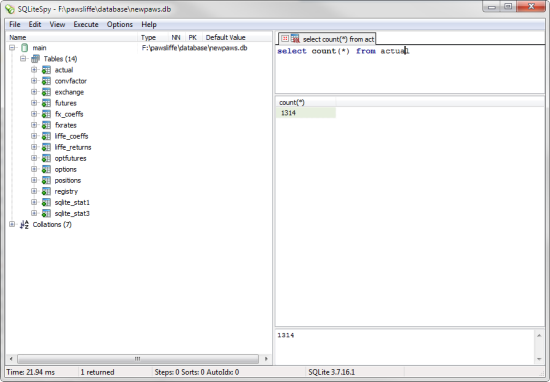The width and height of the screenshot is (550, 382).
Task: Collapse the Tables (14) node
Action: pos(23,59)
